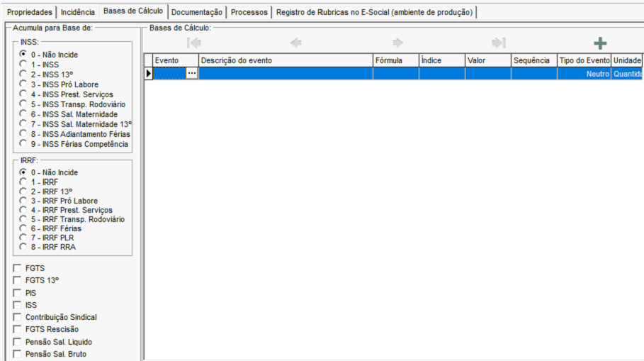This screenshot has height=361, width=644.
Task: Go to first record in Bases de Cálculo
Action: pos(194,43)
